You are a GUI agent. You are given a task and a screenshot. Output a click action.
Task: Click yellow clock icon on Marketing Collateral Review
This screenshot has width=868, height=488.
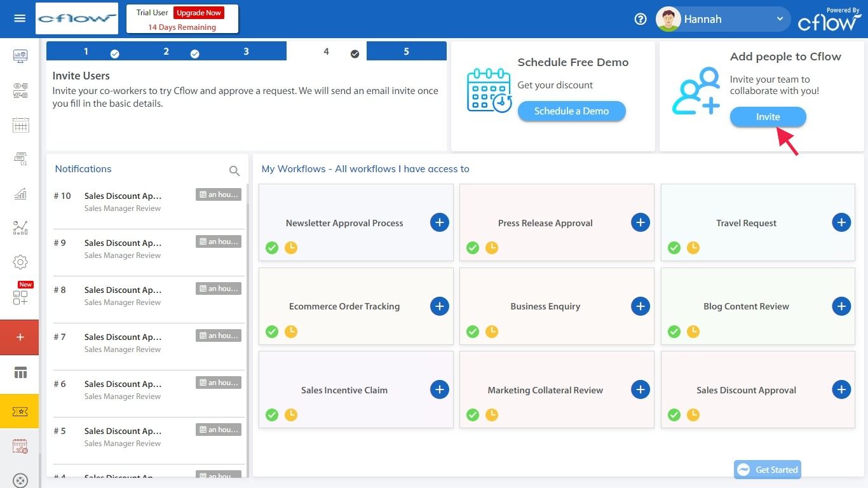(x=492, y=415)
